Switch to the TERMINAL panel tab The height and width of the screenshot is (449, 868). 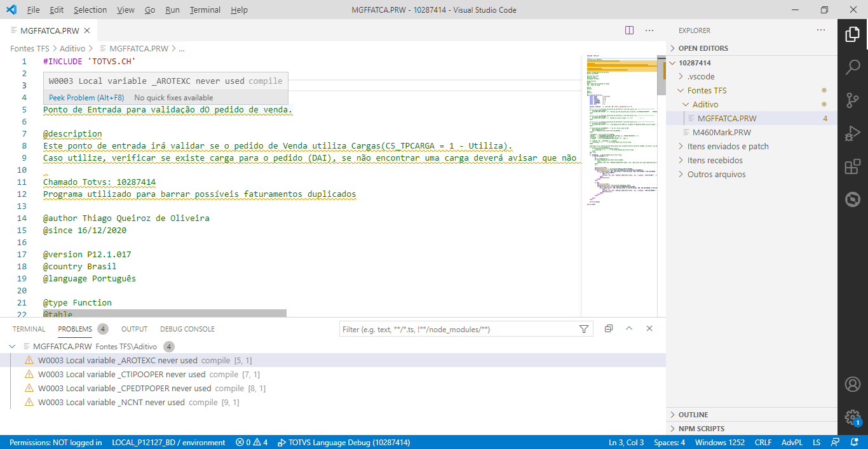pos(29,329)
